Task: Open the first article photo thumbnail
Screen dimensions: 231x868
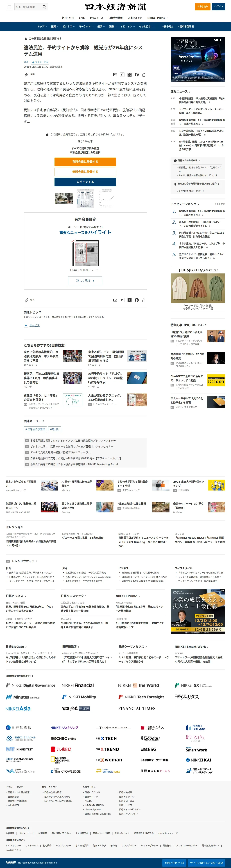Action: coord(64,198)
